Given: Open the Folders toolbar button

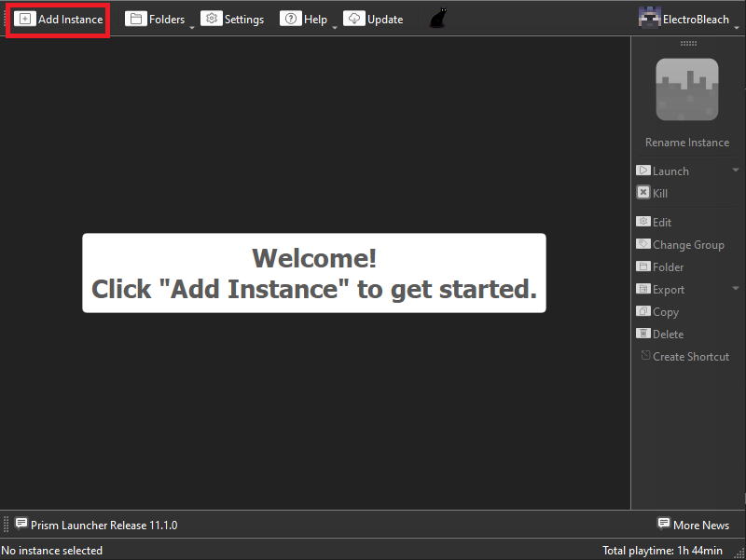Looking at the screenshot, I should click(x=155, y=19).
